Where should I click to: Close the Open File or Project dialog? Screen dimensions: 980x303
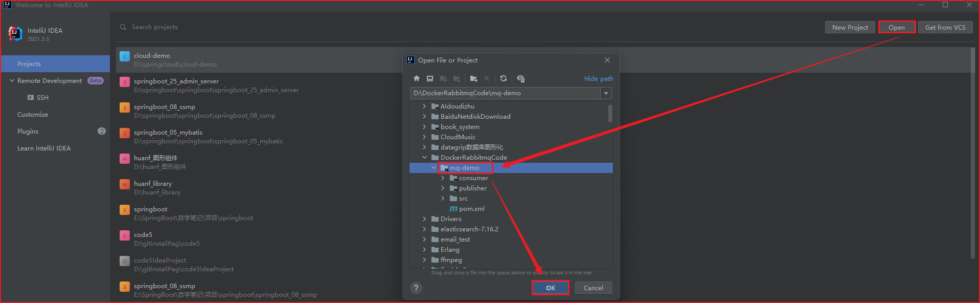pyautogui.click(x=607, y=60)
